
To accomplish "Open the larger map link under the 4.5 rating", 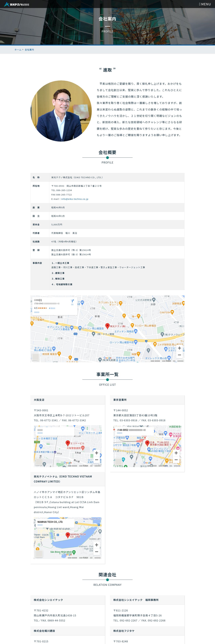I will click(37, 312).
